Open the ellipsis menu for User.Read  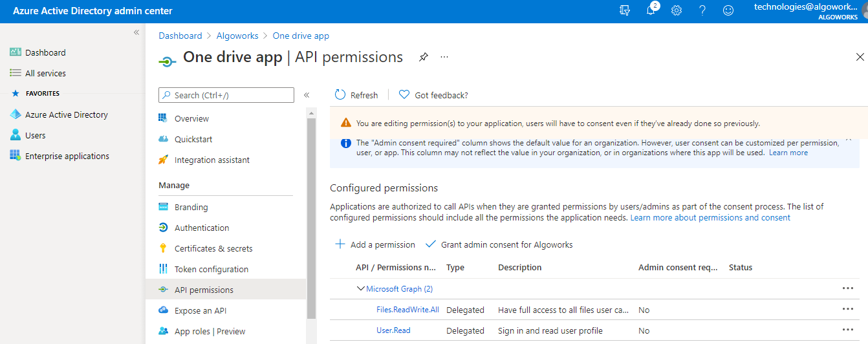848,330
